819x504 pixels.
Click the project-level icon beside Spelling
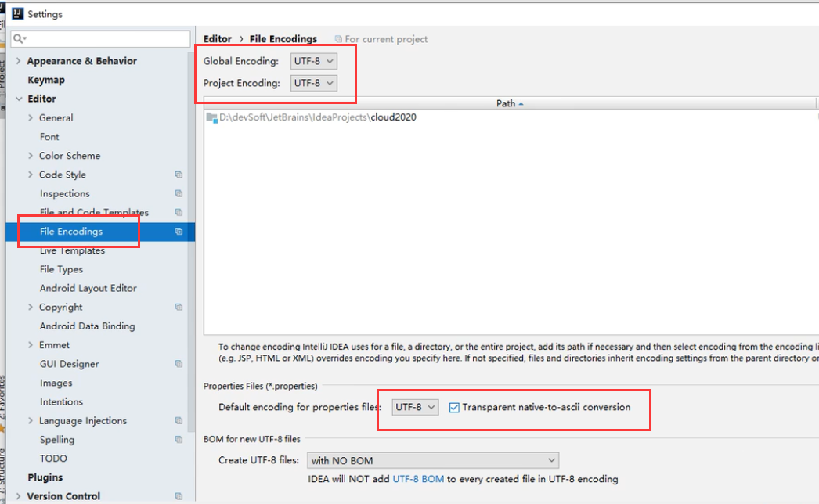(179, 439)
